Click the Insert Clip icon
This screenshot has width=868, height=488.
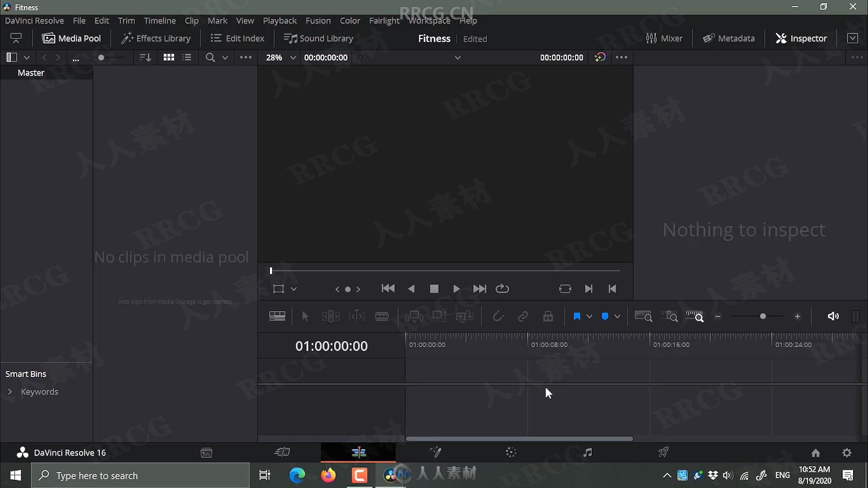click(414, 316)
